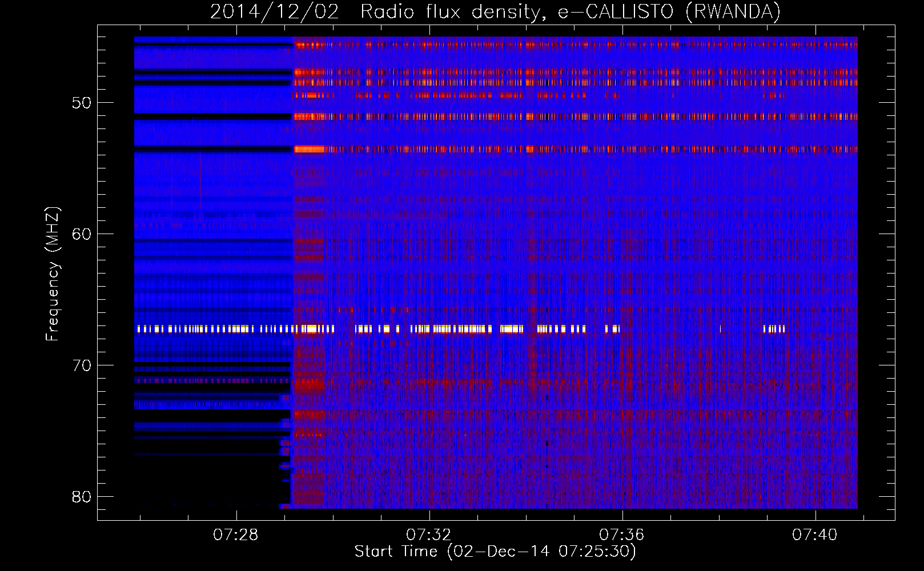Select the 60 frequency tick label
Viewport: 924px width, 571px height.
(x=82, y=234)
